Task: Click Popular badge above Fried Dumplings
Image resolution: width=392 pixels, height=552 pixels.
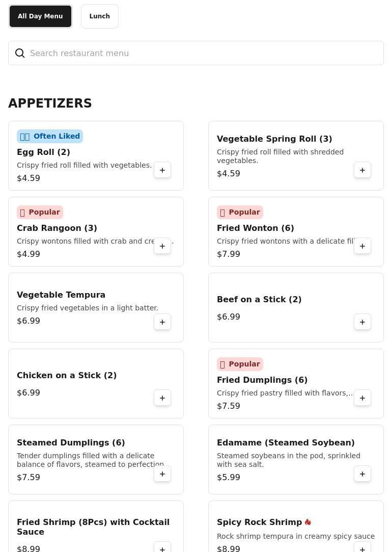Action: tap(240, 364)
